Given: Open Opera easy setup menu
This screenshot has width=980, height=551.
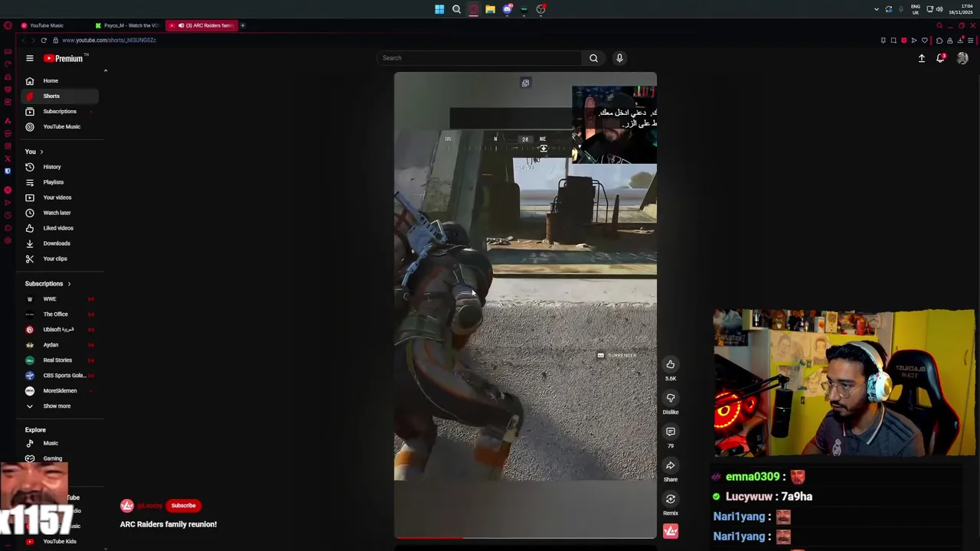Looking at the screenshot, I should click(971, 41).
